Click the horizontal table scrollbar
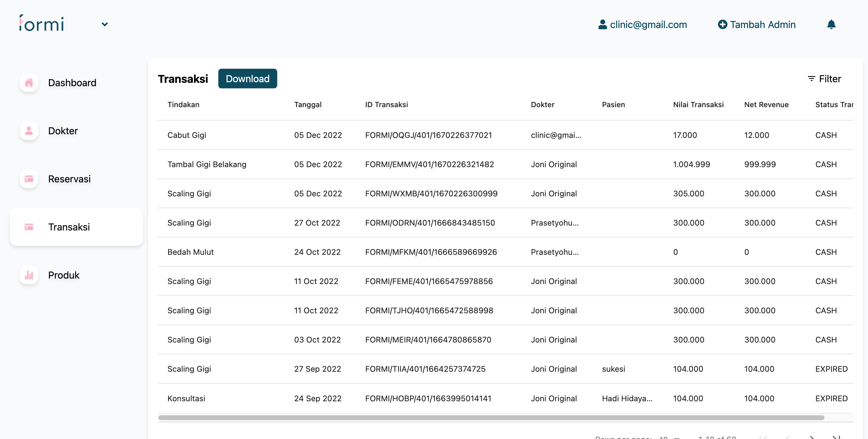This screenshot has height=439, width=868. click(x=491, y=417)
